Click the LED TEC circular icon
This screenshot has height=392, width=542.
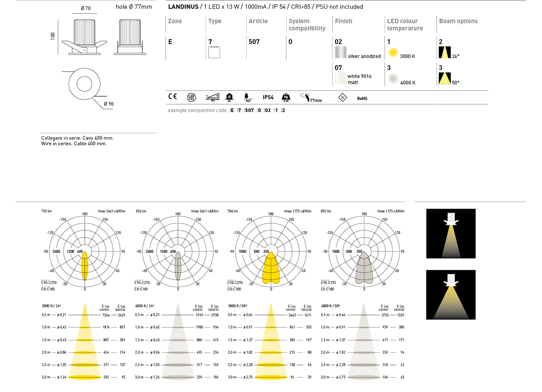click(x=191, y=97)
